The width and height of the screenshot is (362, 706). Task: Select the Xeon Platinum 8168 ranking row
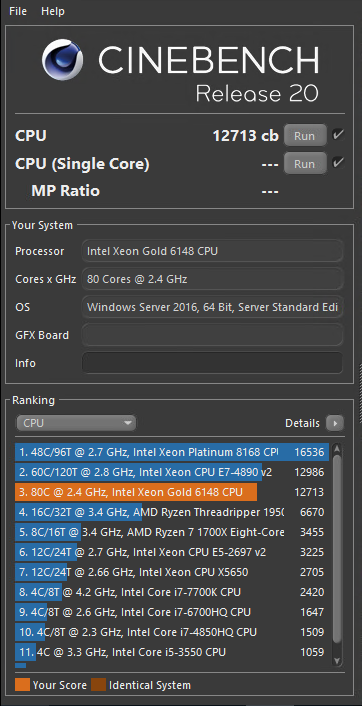tap(172, 452)
